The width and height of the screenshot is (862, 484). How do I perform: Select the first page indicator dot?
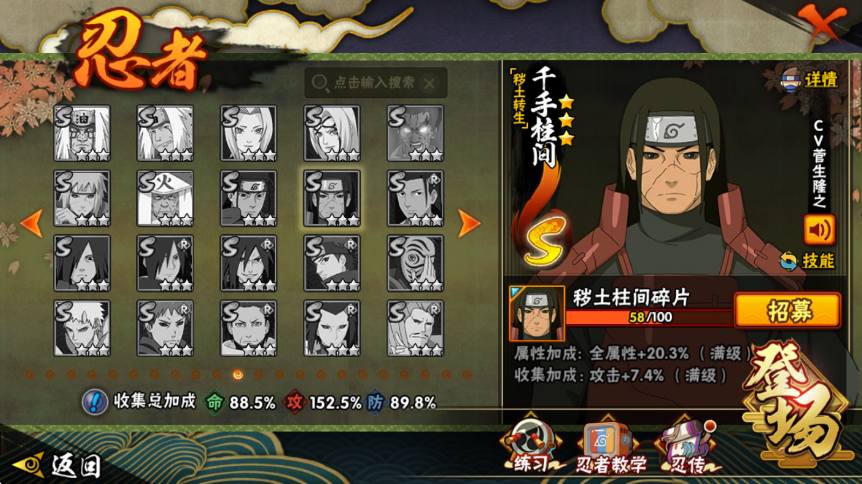[x=30, y=375]
